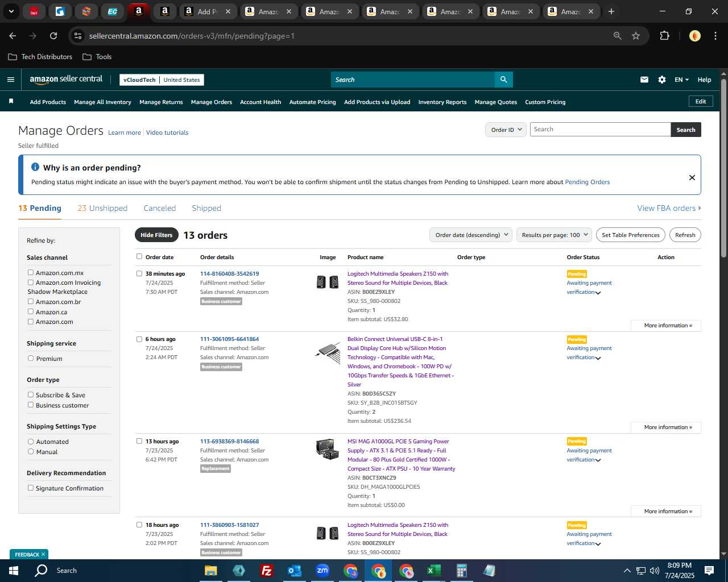
Task: Reload the page using browser refresh
Action: tap(53, 36)
